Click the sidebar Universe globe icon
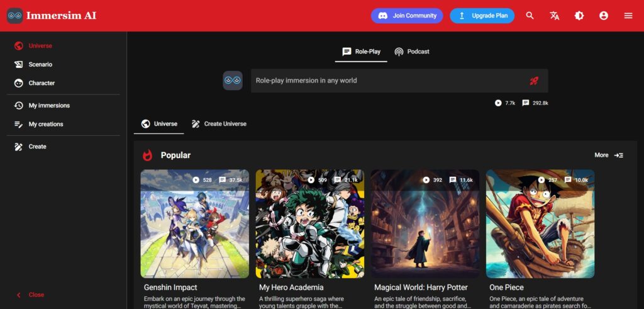The width and height of the screenshot is (644, 309). 18,45
